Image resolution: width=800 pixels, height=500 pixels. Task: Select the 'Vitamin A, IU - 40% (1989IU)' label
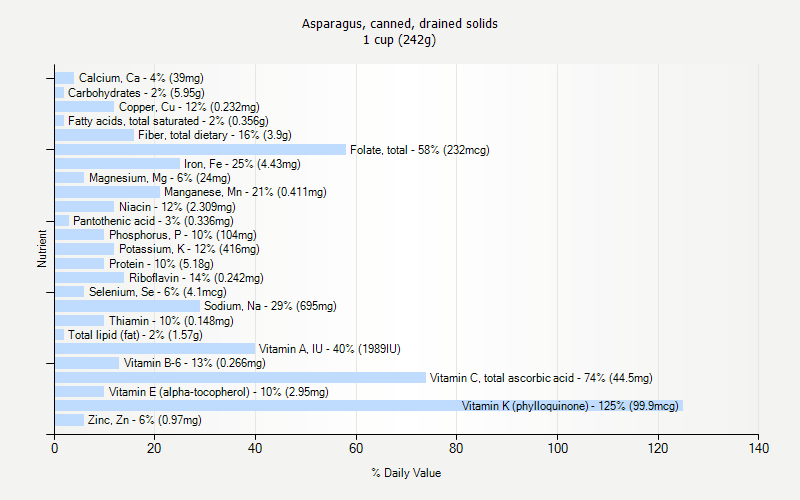[330, 349]
